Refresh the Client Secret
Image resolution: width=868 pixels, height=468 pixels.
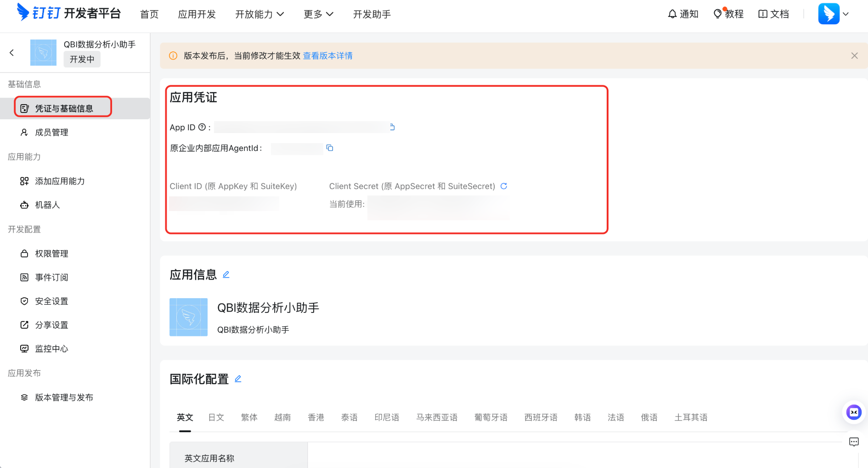point(504,186)
